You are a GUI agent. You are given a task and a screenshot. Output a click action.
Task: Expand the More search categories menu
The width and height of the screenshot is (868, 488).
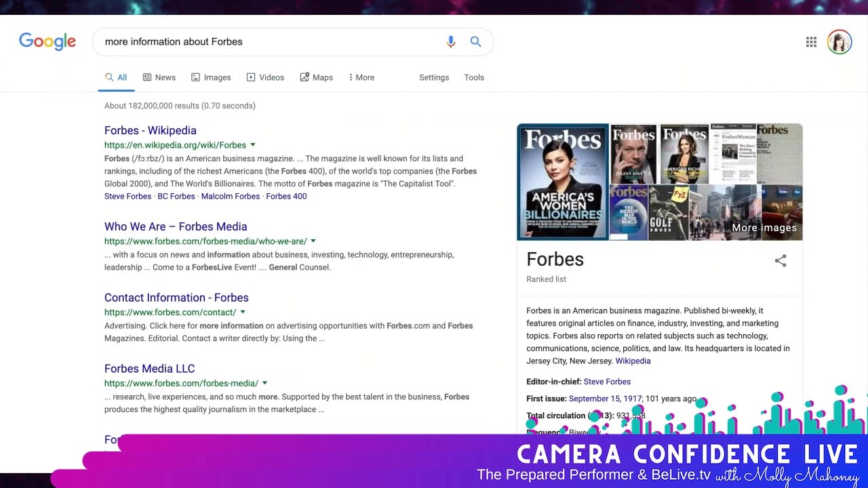click(361, 77)
